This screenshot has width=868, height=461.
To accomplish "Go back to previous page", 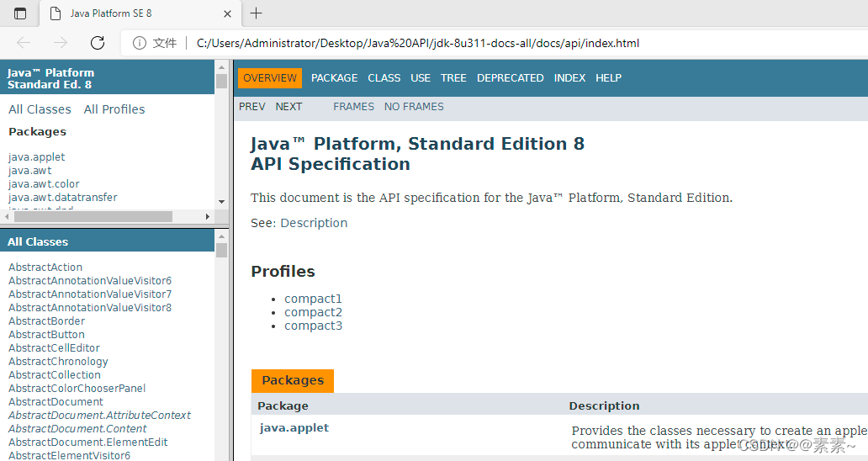I will click(x=24, y=43).
